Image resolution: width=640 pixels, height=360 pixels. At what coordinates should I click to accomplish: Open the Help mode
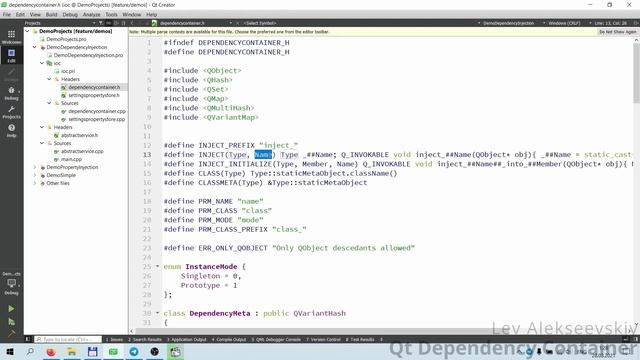click(11, 131)
